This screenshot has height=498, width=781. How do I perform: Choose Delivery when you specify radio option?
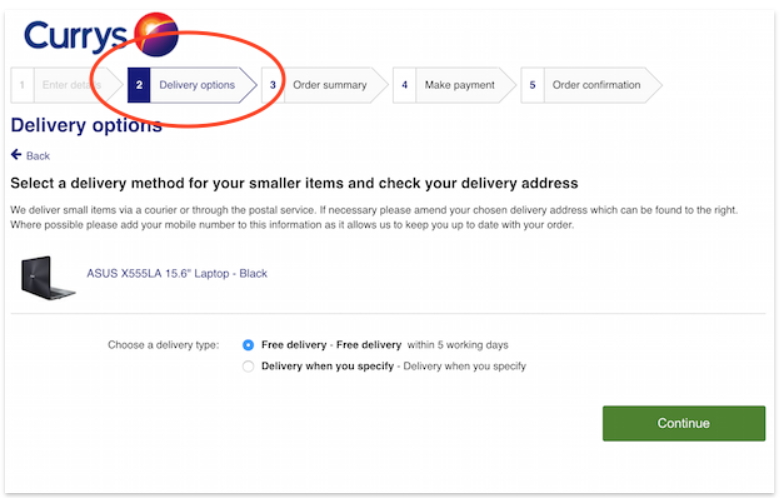[248, 367]
